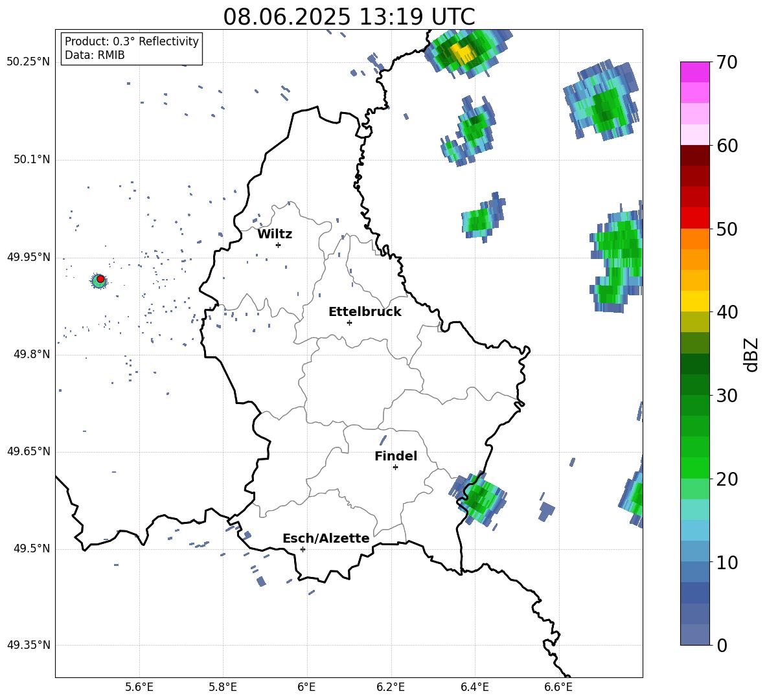Image resolution: width=767 pixels, height=700 pixels.
Task: Click the Ettelbruck station label
Action: tap(365, 312)
